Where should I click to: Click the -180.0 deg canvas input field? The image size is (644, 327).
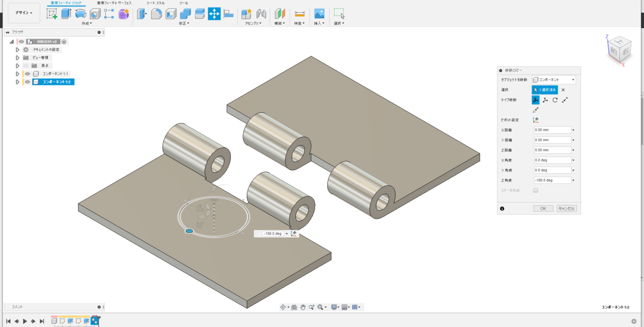point(273,234)
